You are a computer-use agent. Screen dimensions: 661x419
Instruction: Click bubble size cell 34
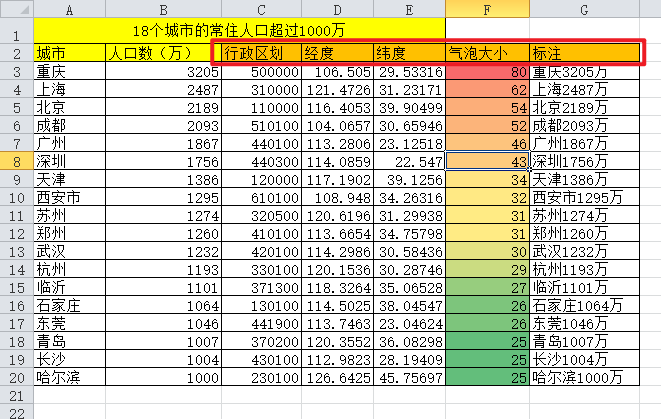(487, 180)
